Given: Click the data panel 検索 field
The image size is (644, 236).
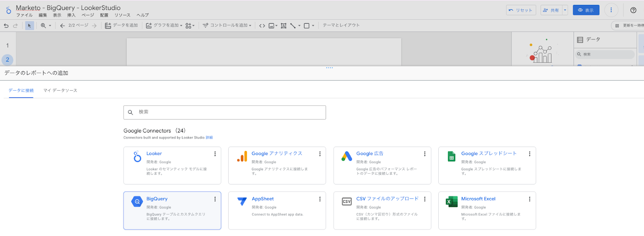Looking at the screenshot, I should tap(605, 54).
